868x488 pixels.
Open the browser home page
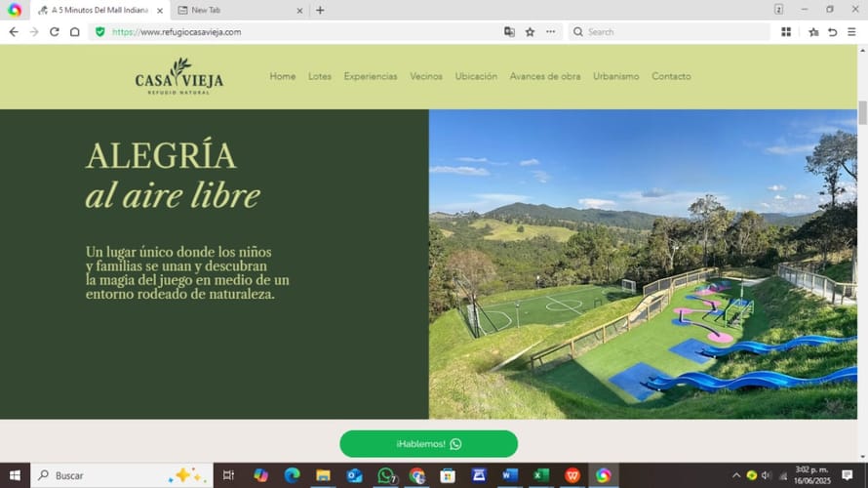(x=75, y=32)
